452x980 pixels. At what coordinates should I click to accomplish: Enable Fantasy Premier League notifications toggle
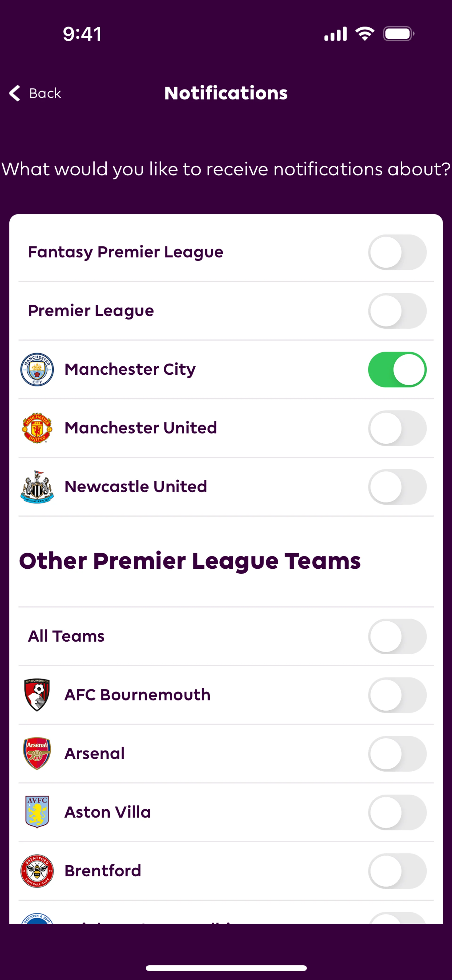(397, 252)
